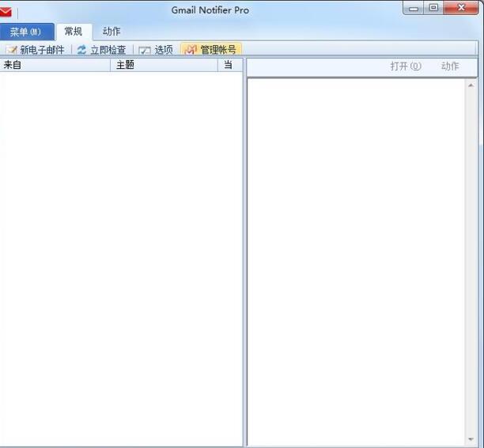484x448 pixels.
Task: Click the red Gmail envelope icon
Action: 6,12
